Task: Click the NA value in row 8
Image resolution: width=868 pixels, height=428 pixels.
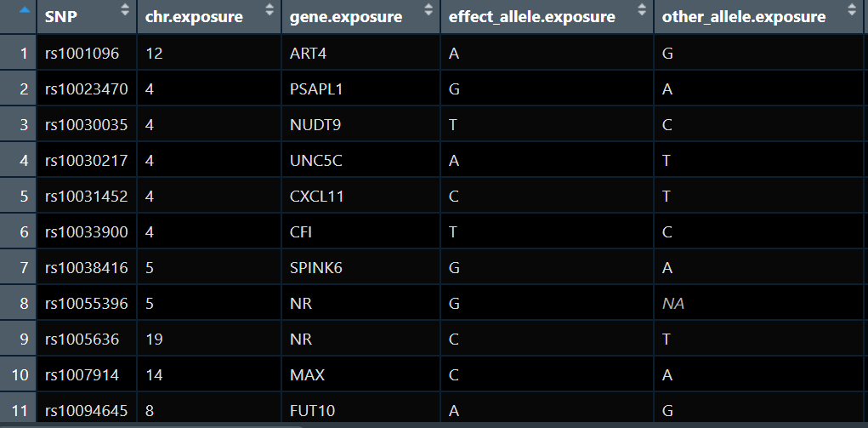Action: [673, 304]
